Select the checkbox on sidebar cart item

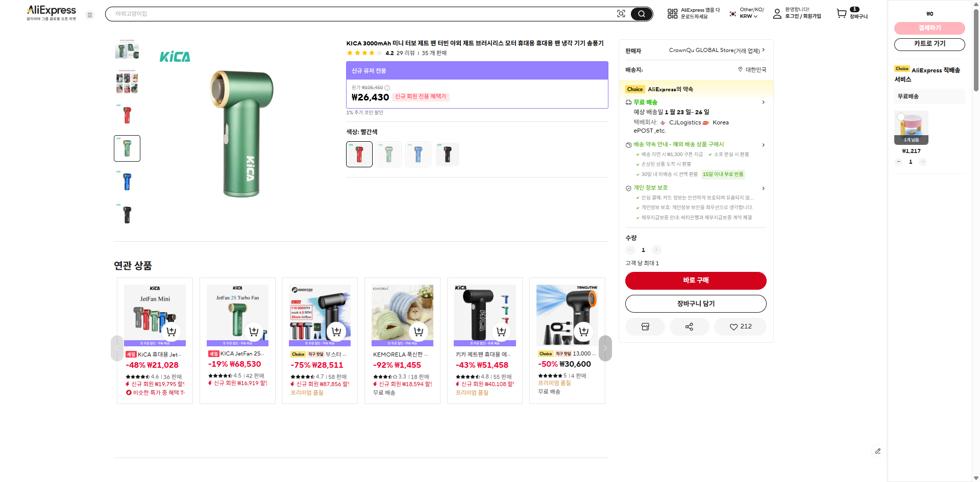tap(901, 117)
